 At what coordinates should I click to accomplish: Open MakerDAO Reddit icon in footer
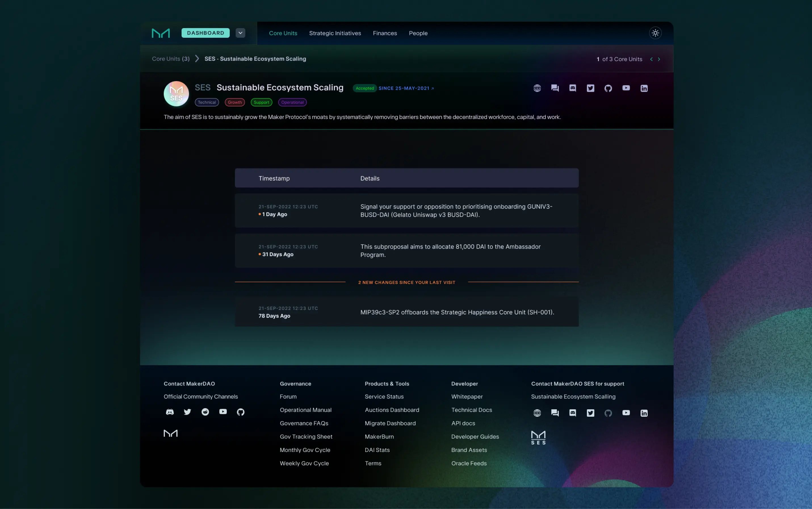pyautogui.click(x=205, y=412)
